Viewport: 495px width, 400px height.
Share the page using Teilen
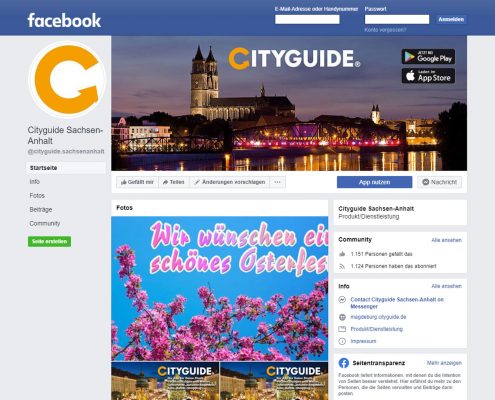(x=173, y=182)
